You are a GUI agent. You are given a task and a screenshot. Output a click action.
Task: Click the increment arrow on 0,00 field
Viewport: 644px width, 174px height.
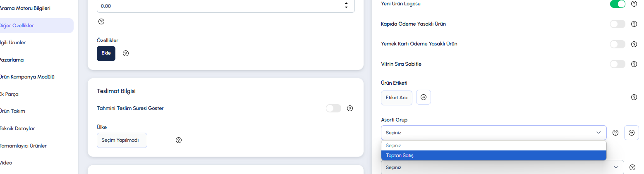[x=346, y=4]
